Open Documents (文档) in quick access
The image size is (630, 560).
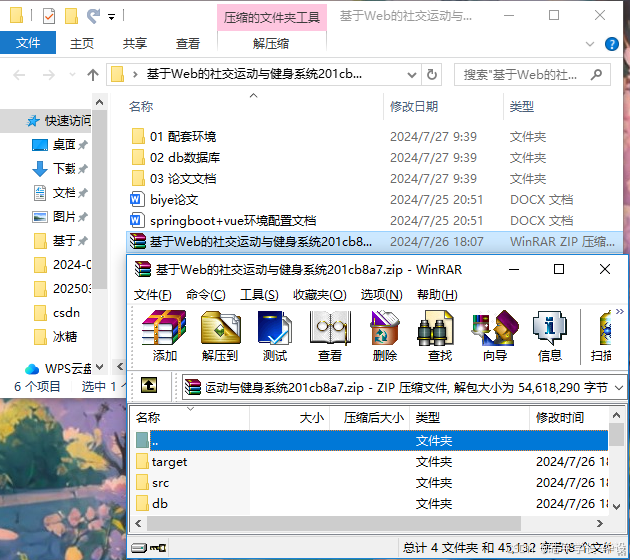click(59, 193)
